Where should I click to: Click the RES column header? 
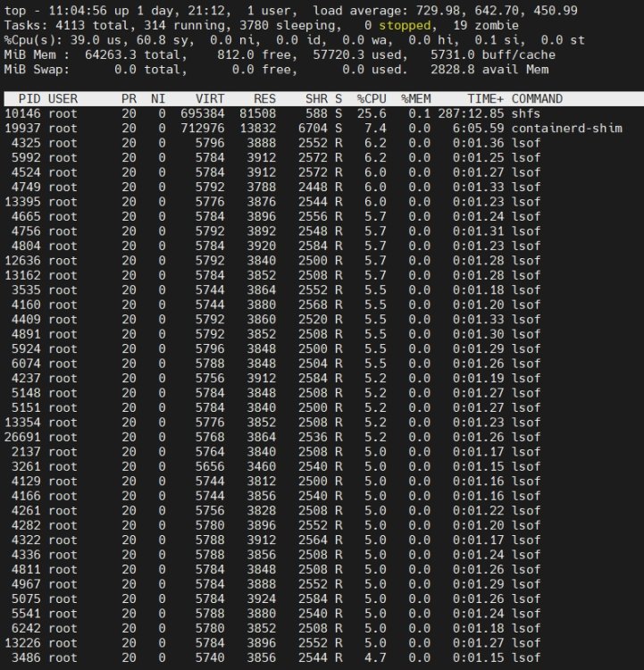coord(264,98)
